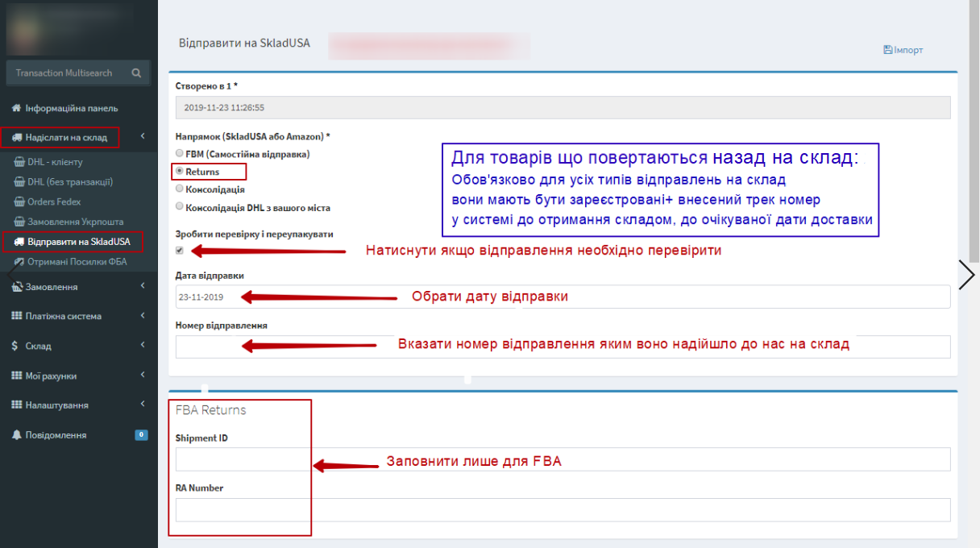Click the basket icon beside Замовлення Укрпошта

[21, 222]
